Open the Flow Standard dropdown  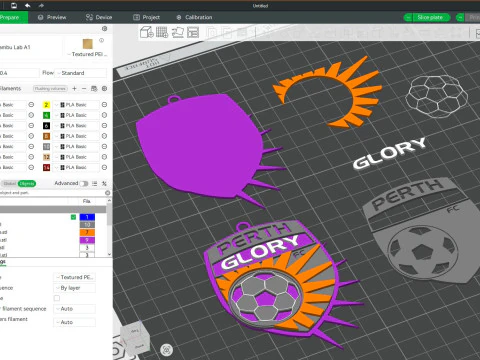[x=80, y=73]
